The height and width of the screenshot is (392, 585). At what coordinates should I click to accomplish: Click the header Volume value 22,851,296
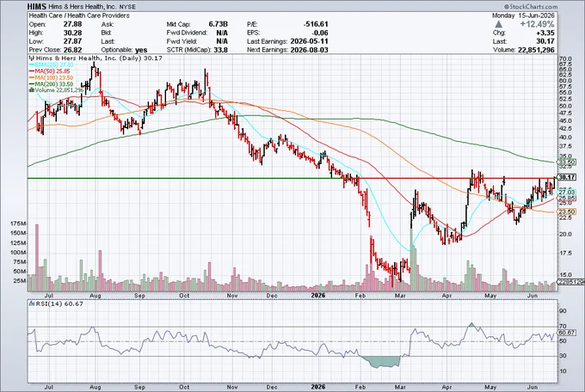pyautogui.click(x=536, y=50)
